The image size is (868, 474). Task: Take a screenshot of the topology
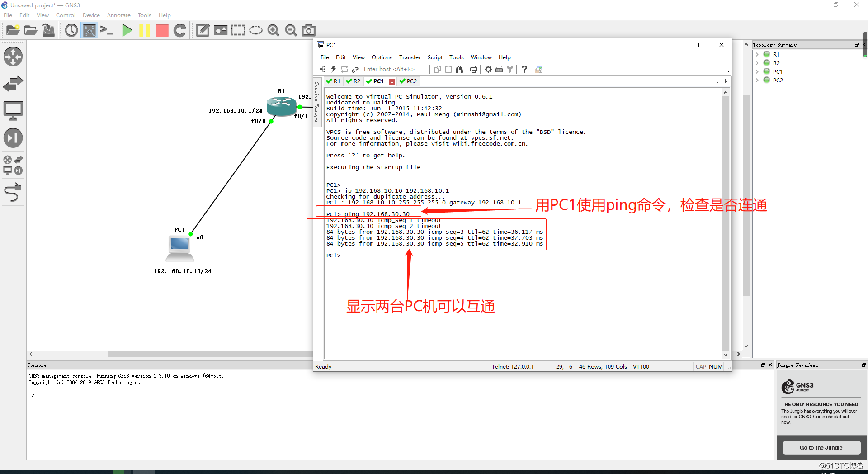[x=309, y=30]
